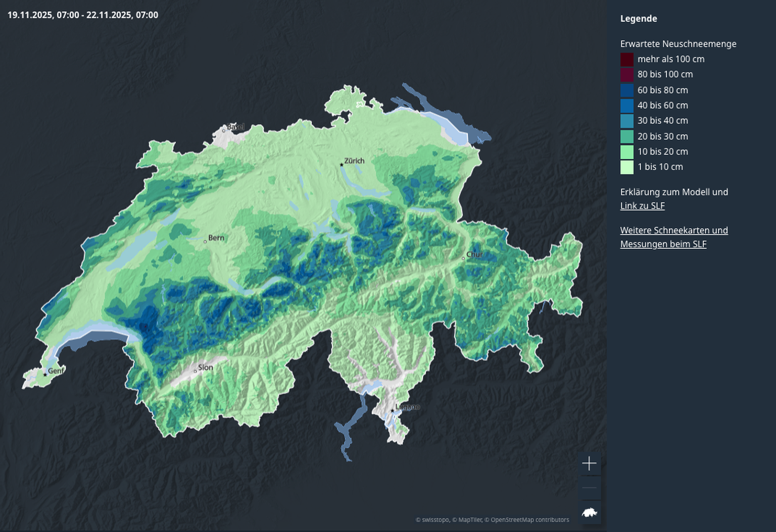Click the Zürich star marker on the map
776x532 pixels.
click(342, 165)
